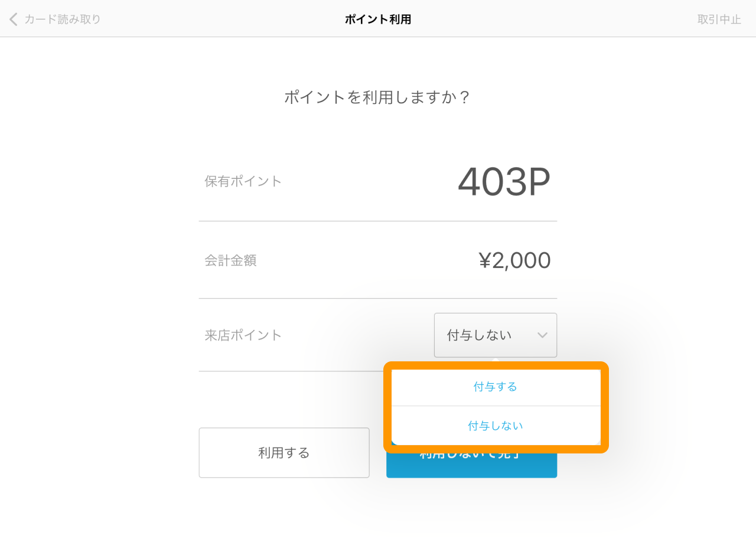Tap the 403P point balance
Image resolution: width=756 pixels, height=555 pixels.
(x=504, y=182)
